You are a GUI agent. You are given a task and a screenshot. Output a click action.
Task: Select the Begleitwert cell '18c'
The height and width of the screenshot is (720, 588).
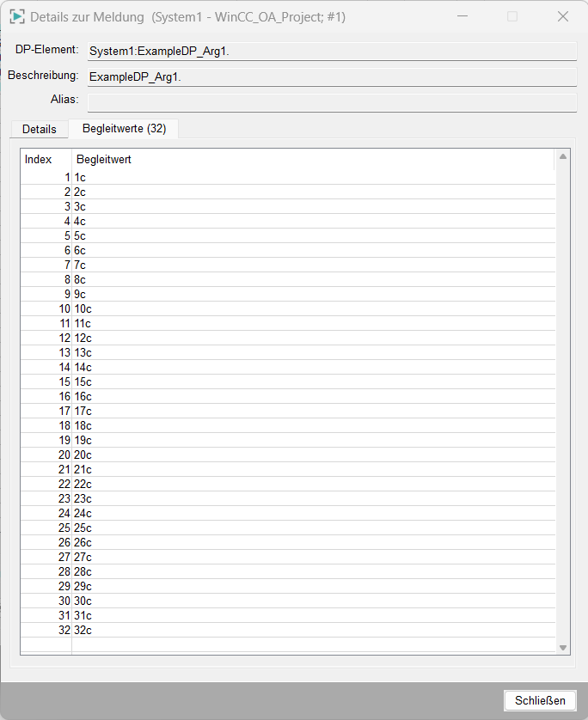(313, 425)
